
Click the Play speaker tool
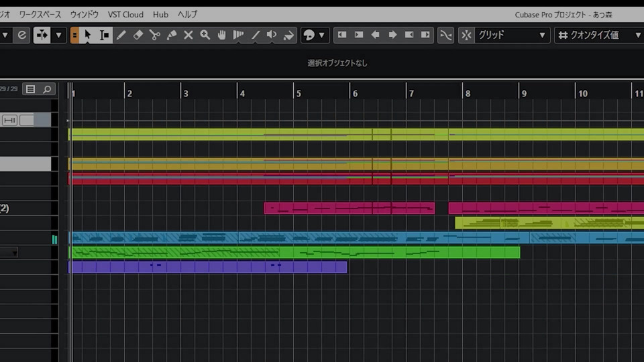pos(272,35)
